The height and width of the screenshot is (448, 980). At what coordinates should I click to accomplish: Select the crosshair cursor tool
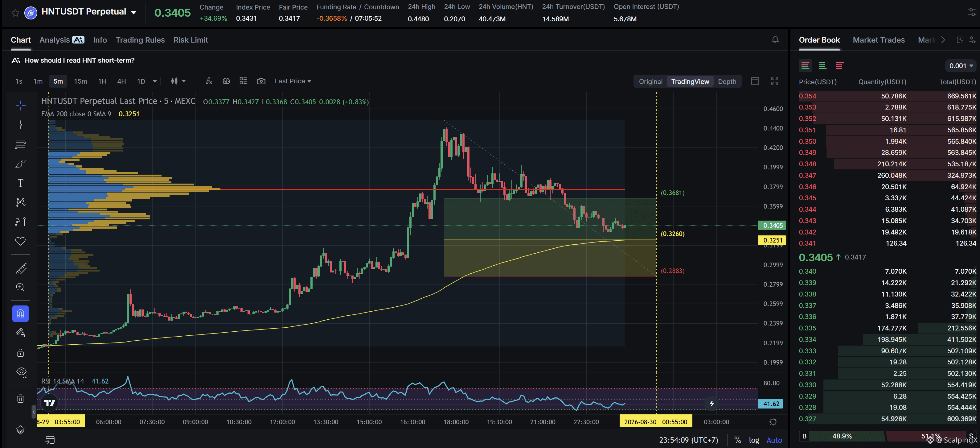[x=21, y=105]
